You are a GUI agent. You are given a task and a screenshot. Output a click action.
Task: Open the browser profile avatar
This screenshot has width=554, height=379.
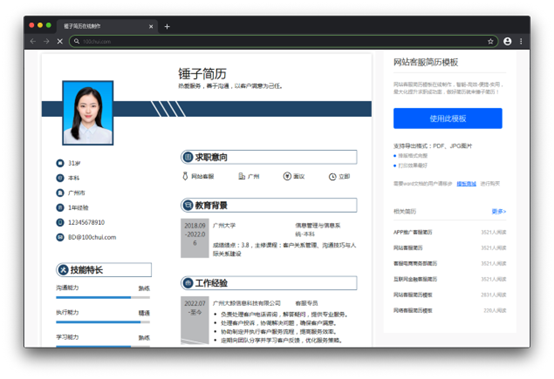coord(507,41)
